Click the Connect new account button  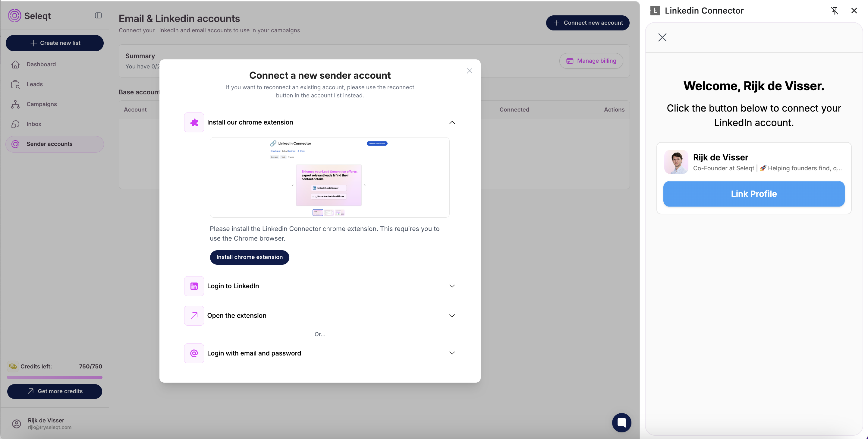pos(588,23)
